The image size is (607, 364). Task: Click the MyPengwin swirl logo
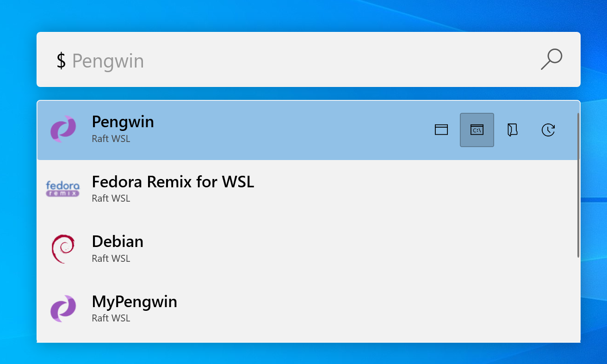click(63, 308)
